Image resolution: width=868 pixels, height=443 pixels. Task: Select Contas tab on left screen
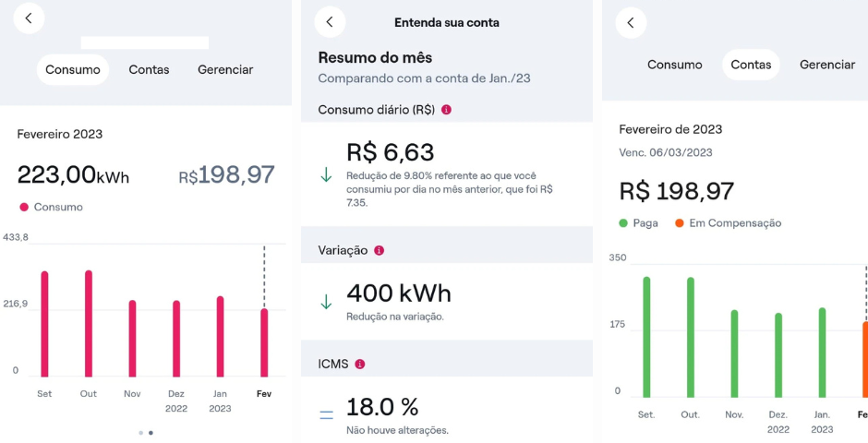[x=149, y=70]
